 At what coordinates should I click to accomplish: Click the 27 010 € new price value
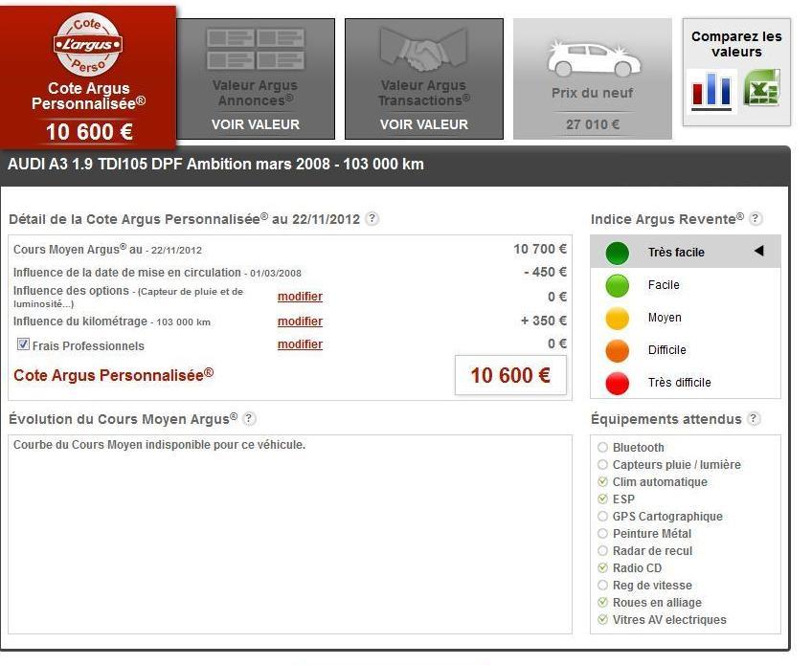[x=593, y=124]
